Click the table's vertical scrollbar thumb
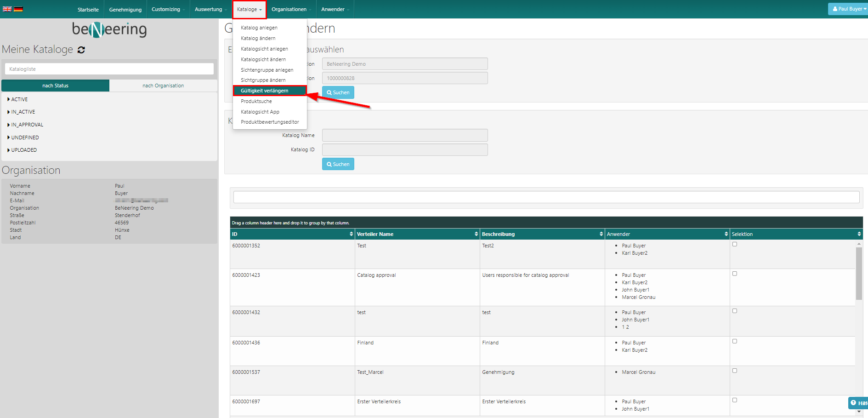Viewport: 868px width, 418px height. [x=858, y=274]
